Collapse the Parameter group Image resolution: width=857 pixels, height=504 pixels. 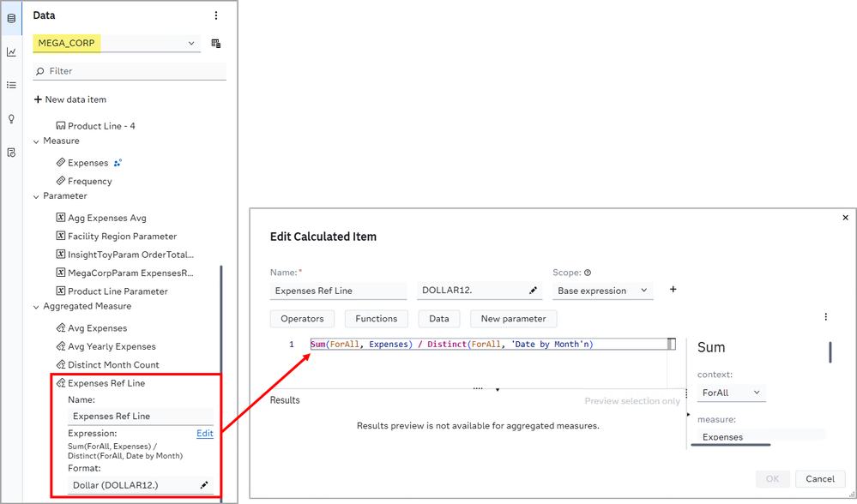coord(36,196)
